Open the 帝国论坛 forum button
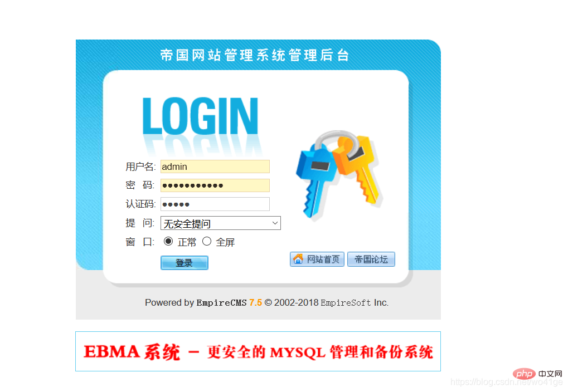 (x=371, y=259)
